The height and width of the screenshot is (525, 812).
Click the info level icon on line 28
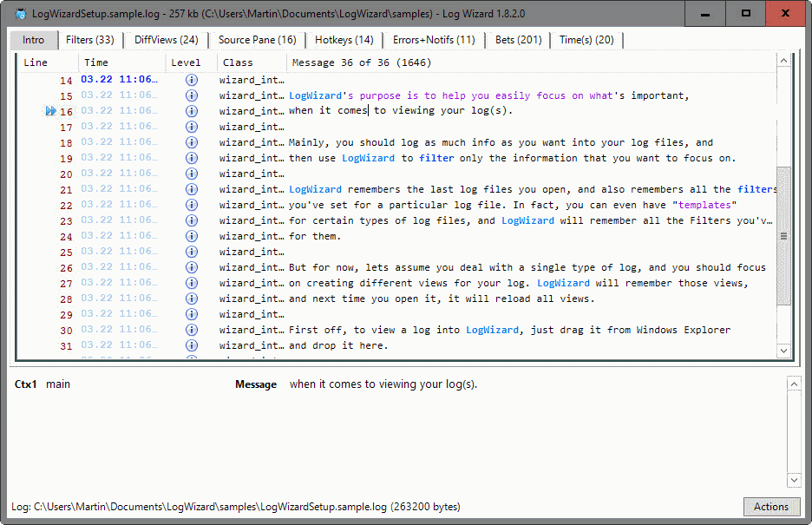point(192,299)
